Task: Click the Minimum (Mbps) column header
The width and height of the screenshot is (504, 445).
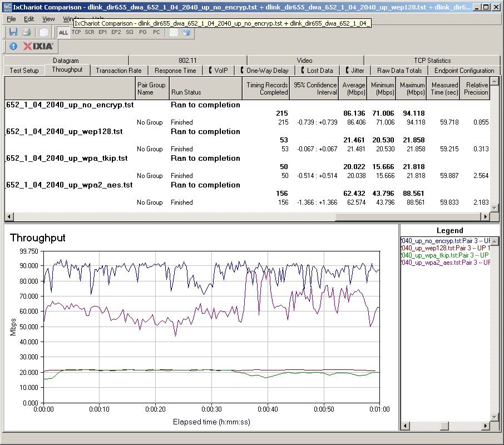Action: [381, 88]
